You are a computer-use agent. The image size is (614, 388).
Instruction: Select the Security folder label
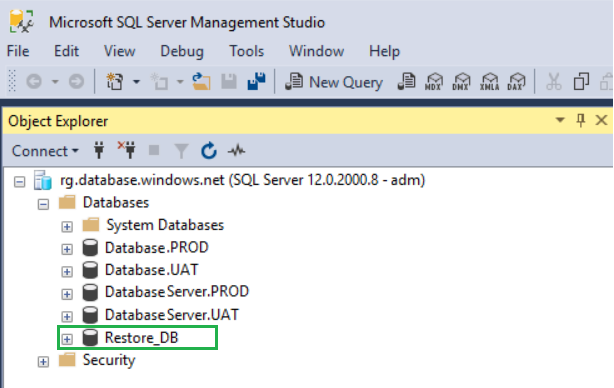(x=109, y=360)
